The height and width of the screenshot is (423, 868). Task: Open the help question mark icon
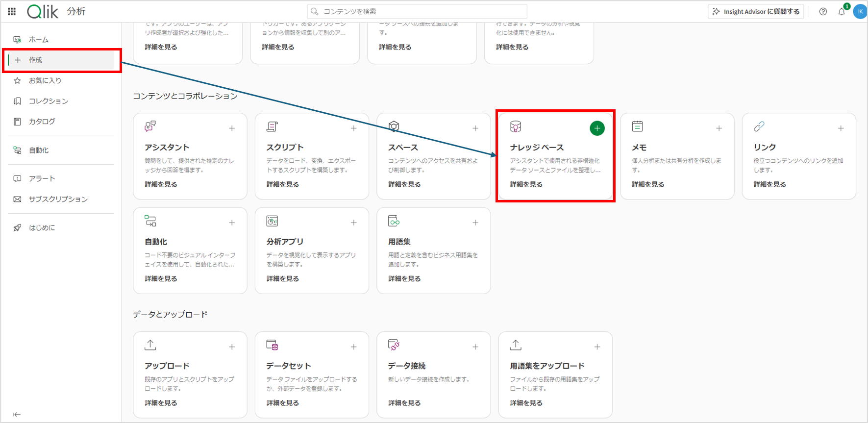click(x=823, y=12)
